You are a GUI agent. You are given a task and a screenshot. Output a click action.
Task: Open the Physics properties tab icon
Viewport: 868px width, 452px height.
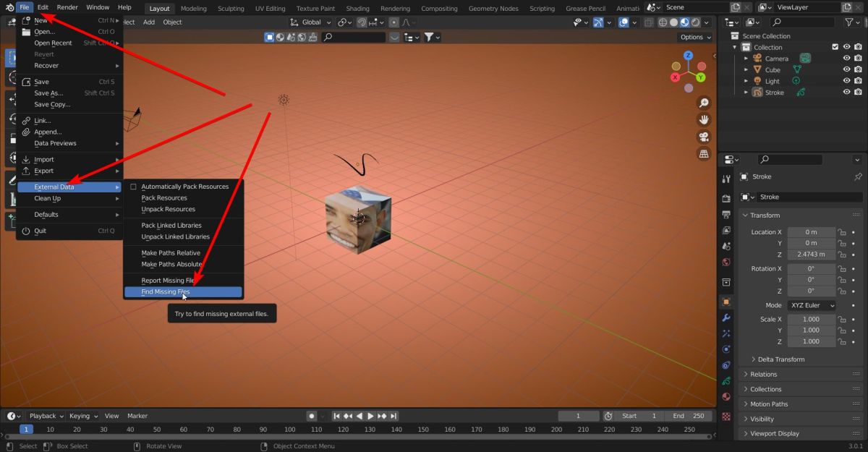(726, 349)
